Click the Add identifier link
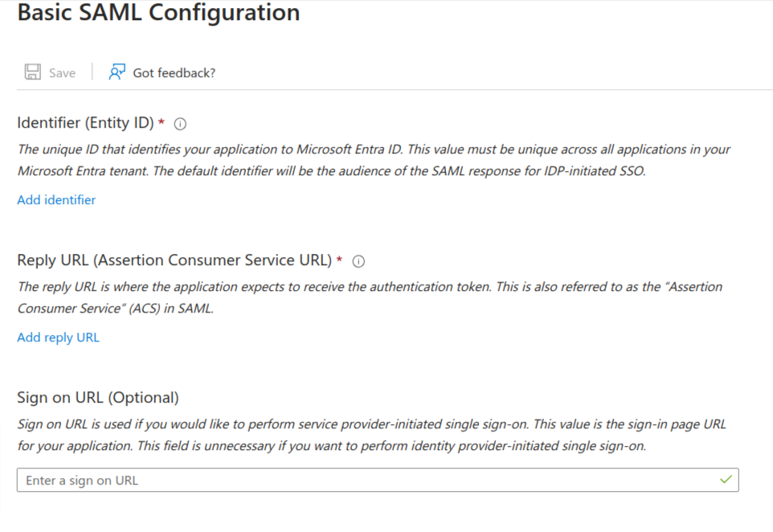773x532 pixels. [x=56, y=200]
